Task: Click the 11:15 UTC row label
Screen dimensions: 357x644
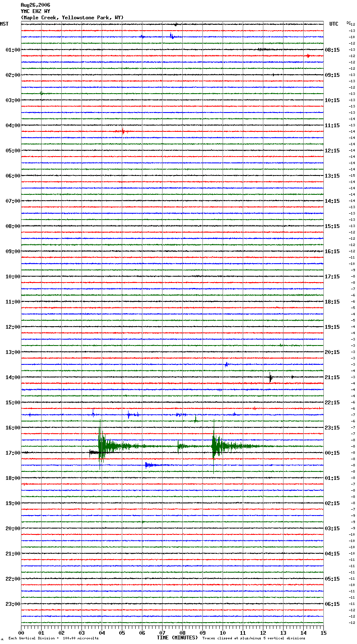Action: tap(332, 126)
